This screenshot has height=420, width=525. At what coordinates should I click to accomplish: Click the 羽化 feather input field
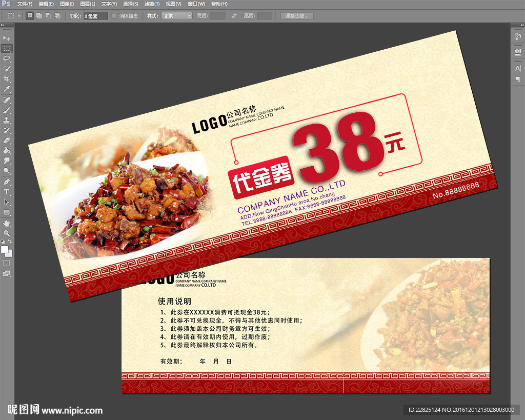pos(95,16)
